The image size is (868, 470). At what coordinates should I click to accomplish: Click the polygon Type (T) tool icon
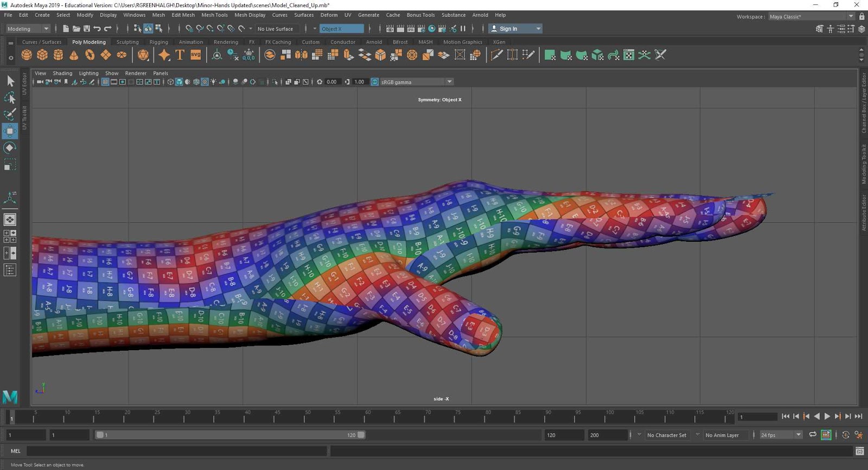pos(180,55)
